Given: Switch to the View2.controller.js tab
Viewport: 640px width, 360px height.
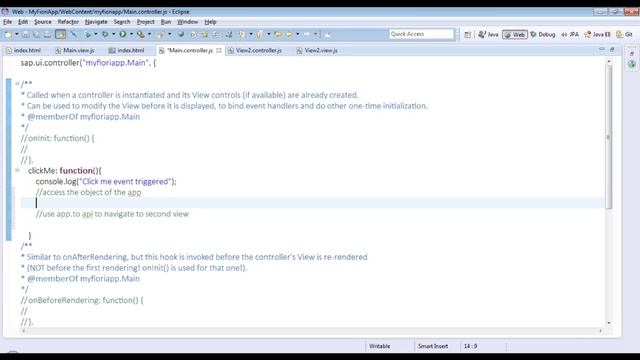Looking at the screenshot, I should point(255,51).
